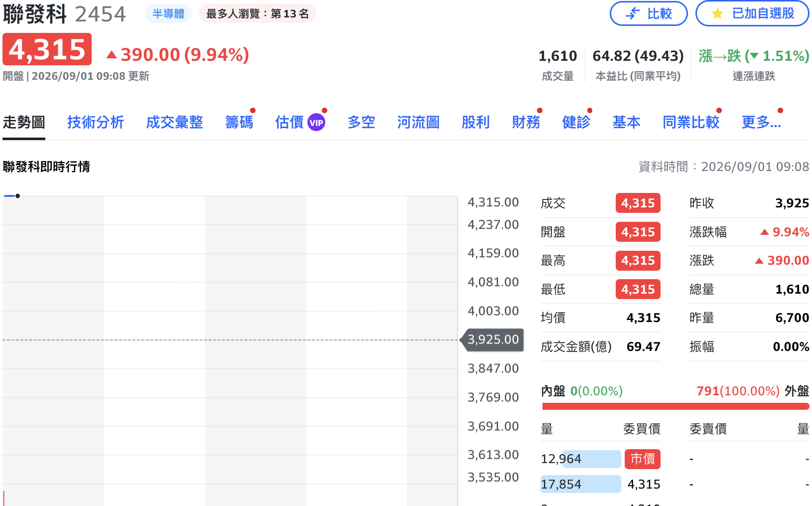Click the 資料時間 timestamp text
The width and height of the screenshot is (812, 506).
pos(724,167)
